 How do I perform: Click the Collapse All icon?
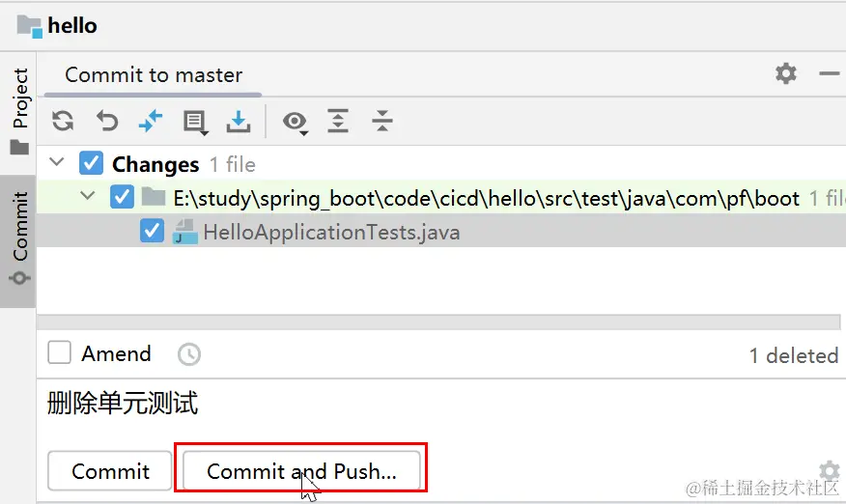(x=382, y=121)
